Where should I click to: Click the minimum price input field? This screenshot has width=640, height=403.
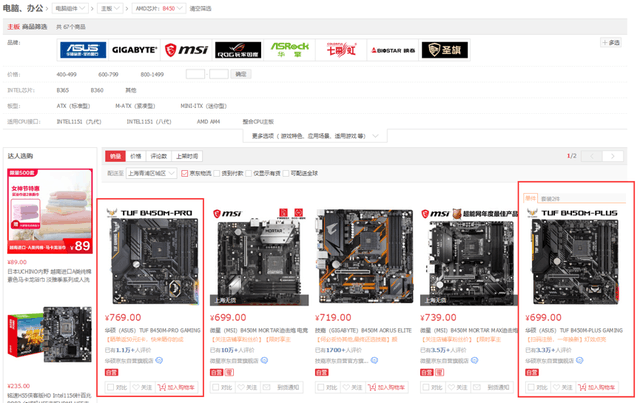tap(195, 74)
